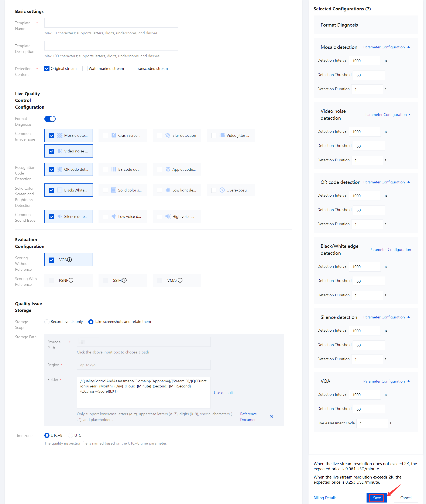
Task: Open the Billing Details link
Action: click(325, 498)
